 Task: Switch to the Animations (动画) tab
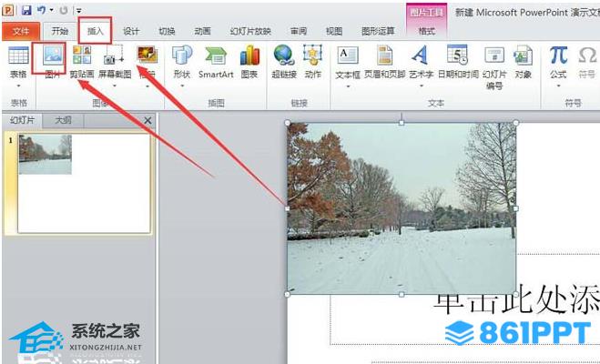pos(202,31)
